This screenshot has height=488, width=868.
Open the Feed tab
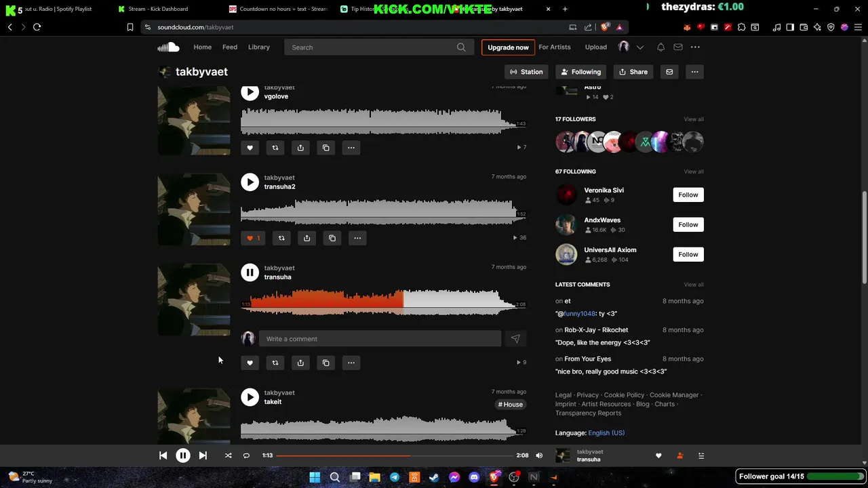(230, 47)
